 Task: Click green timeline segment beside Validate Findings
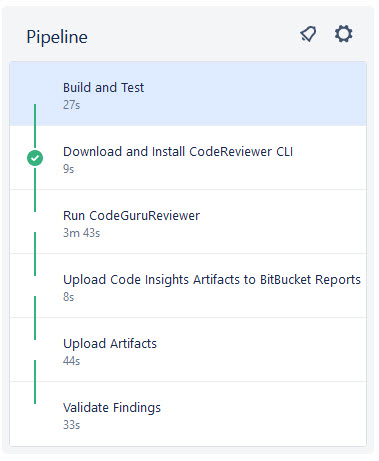(x=35, y=382)
